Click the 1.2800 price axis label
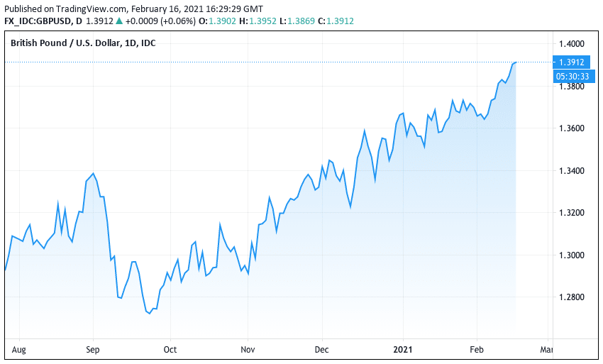The image size is (603, 364). pyautogui.click(x=572, y=297)
